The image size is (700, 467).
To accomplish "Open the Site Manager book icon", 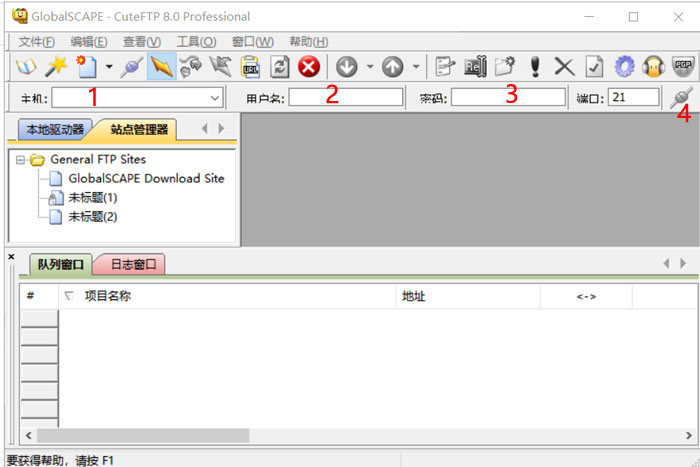I will [x=26, y=67].
